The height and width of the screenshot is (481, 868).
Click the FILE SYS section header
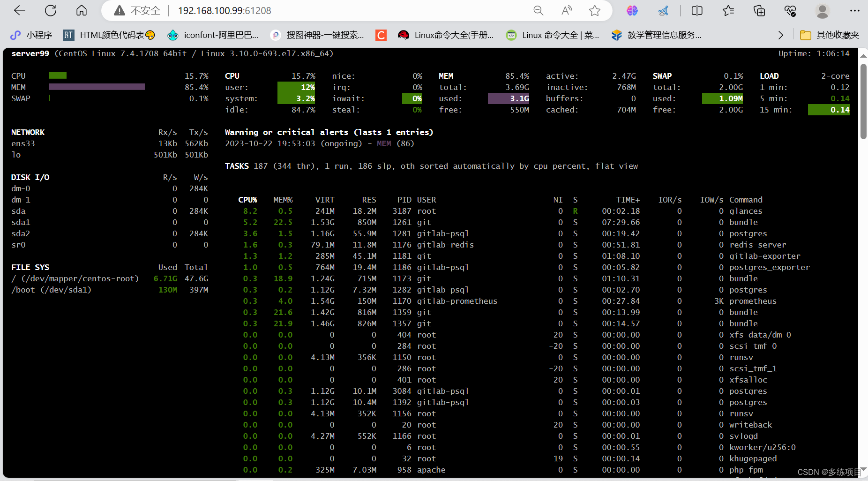pos(30,267)
